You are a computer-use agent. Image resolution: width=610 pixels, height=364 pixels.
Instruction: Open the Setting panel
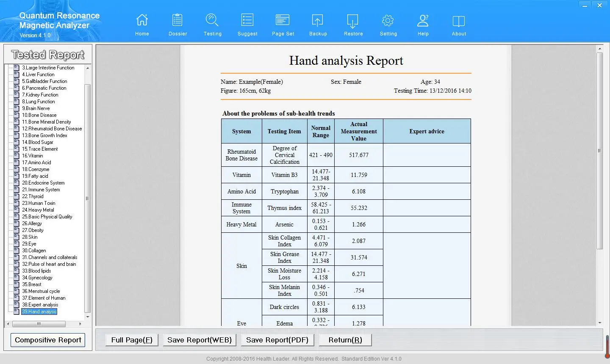(388, 24)
